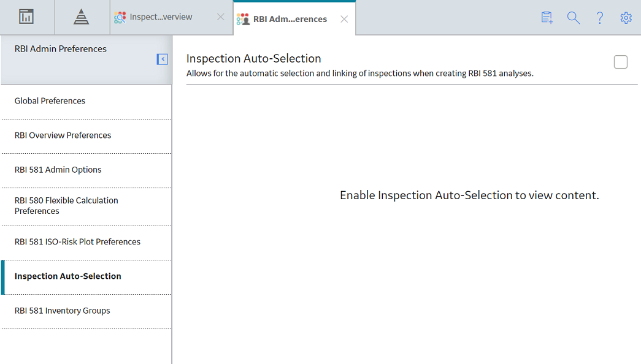Collapse the RBI Admin Preferences side panel
Screen dimensions: 641x364
point(163,59)
